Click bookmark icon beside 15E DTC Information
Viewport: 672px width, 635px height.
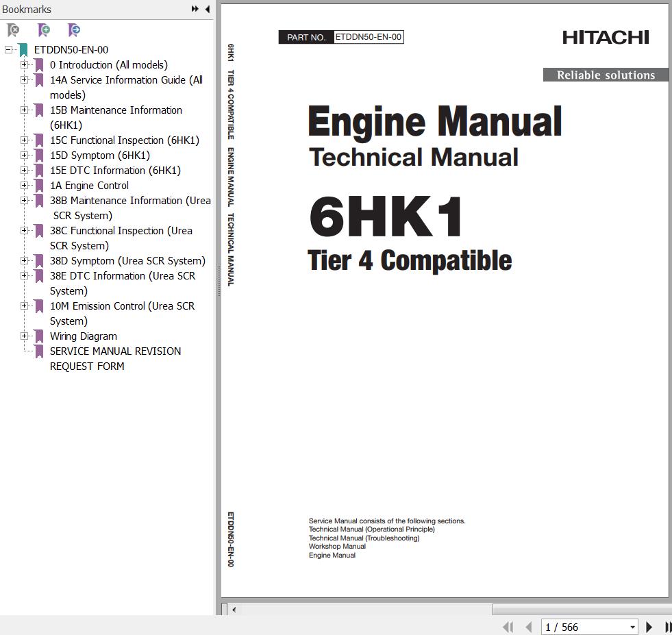click(x=39, y=171)
